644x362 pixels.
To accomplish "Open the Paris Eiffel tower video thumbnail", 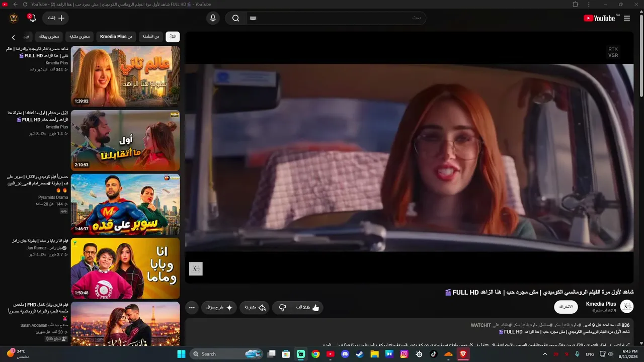I will click(125, 324).
